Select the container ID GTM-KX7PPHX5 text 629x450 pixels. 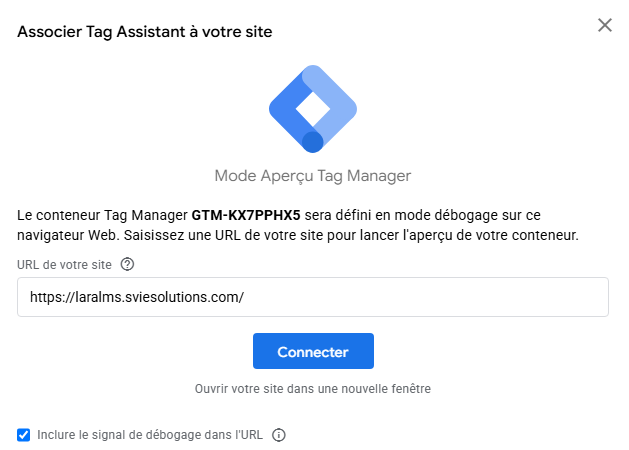pyautogui.click(x=246, y=215)
